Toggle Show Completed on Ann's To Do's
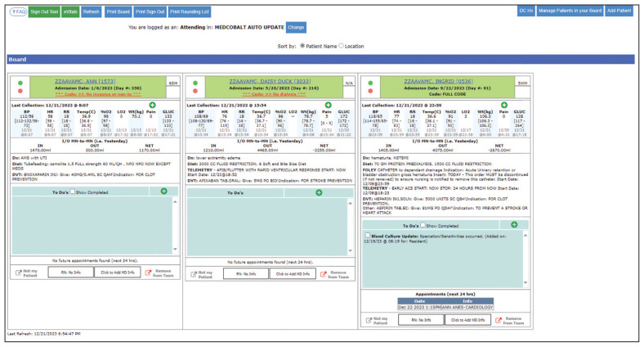The height and width of the screenshot is (347, 644). point(73,192)
